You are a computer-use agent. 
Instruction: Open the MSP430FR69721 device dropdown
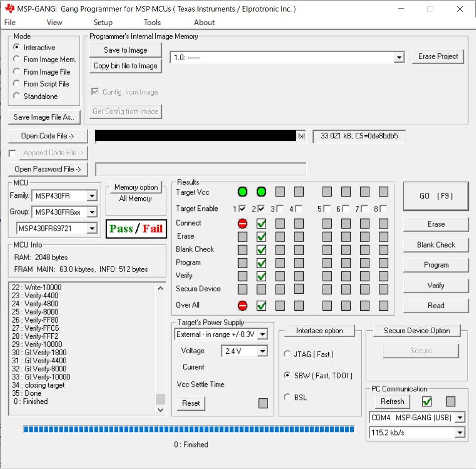[92, 228]
